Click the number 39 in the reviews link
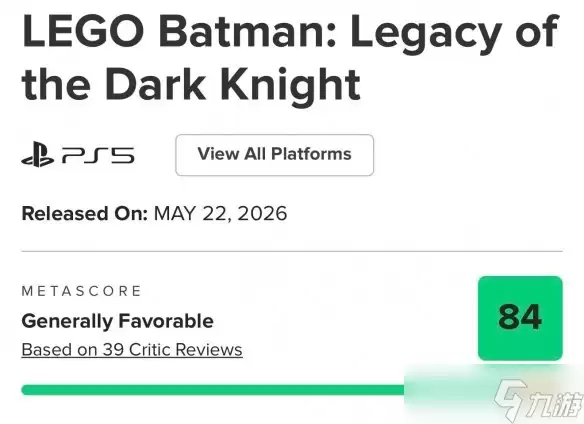Image resolution: width=584 pixels, height=424 pixels. click(113, 350)
